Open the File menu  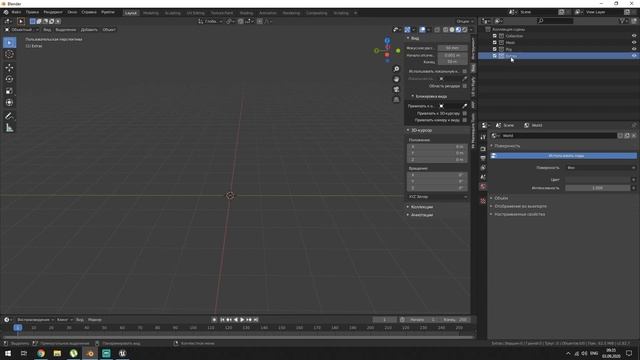[x=16, y=12]
